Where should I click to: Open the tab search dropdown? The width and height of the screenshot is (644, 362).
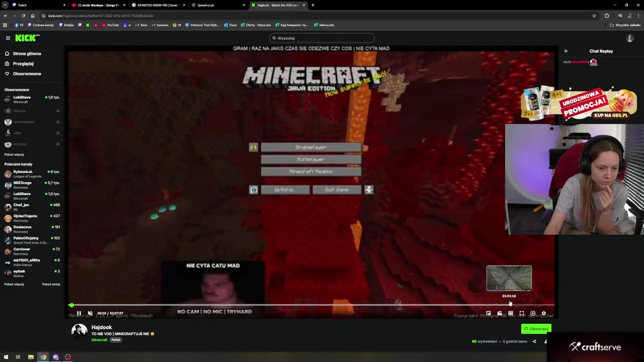[5, 5]
